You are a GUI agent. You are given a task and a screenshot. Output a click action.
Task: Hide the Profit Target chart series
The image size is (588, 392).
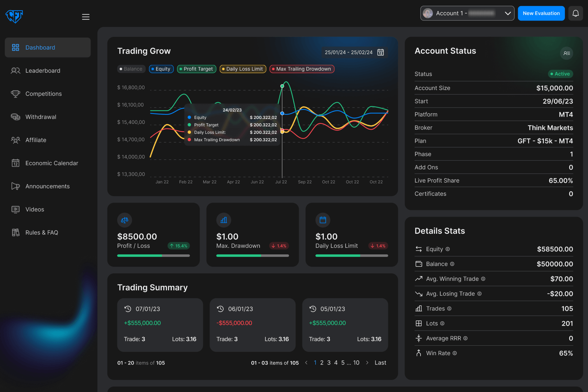[196, 69]
